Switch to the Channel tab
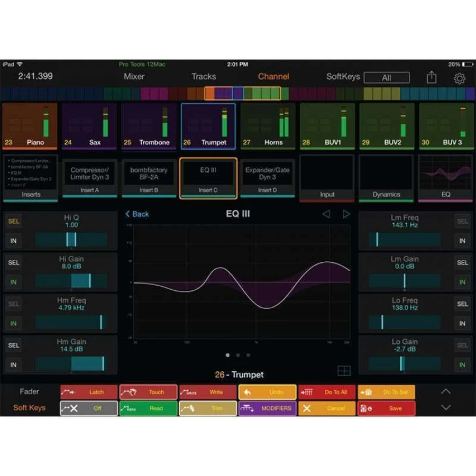This screenshot has width=476, height=476. point(273,77)
